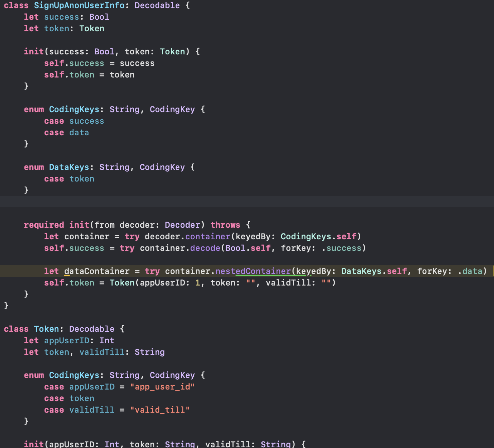Click the SignUpAnonUserInfo class name
The width and height of the screenshot is (494, 448).
(79, 5)
